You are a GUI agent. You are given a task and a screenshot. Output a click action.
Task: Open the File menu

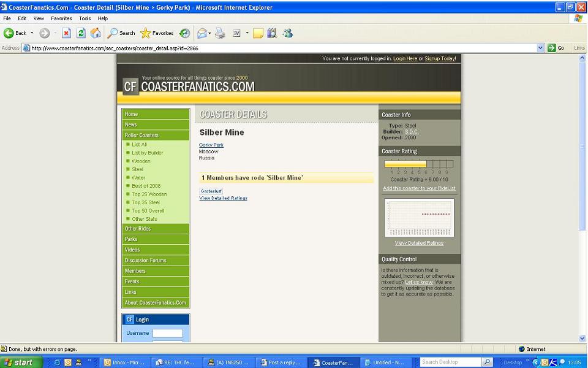[7, 18]
